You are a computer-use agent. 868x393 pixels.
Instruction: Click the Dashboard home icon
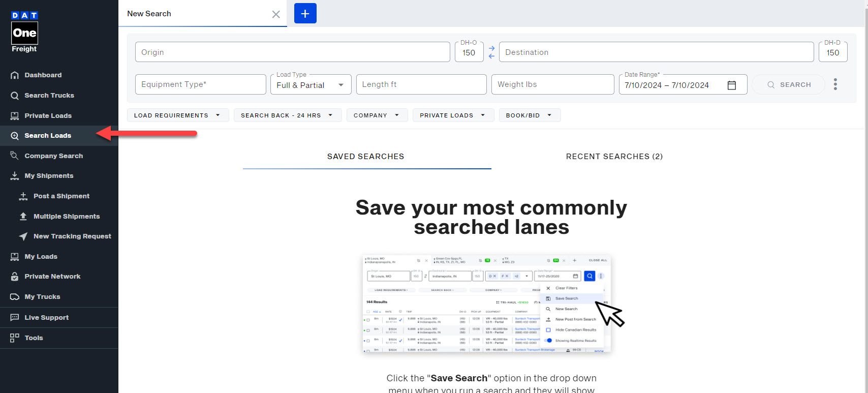point(15,75)
